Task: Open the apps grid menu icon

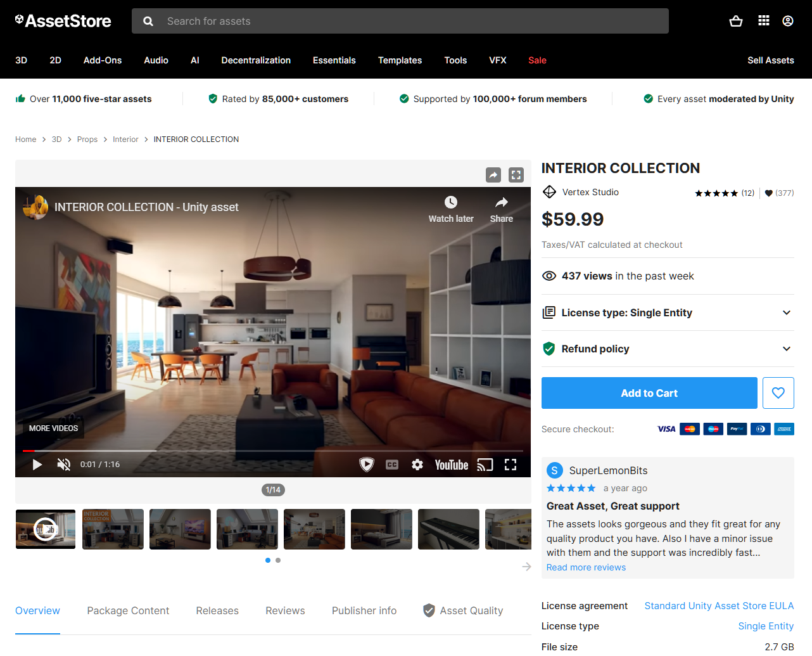Action: coord(764,21)
